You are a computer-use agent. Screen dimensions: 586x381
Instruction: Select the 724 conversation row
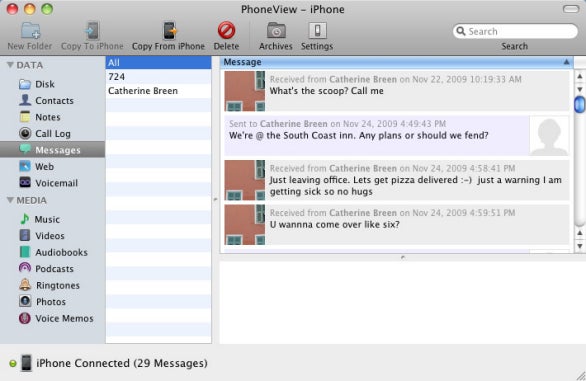coord(158,77)
